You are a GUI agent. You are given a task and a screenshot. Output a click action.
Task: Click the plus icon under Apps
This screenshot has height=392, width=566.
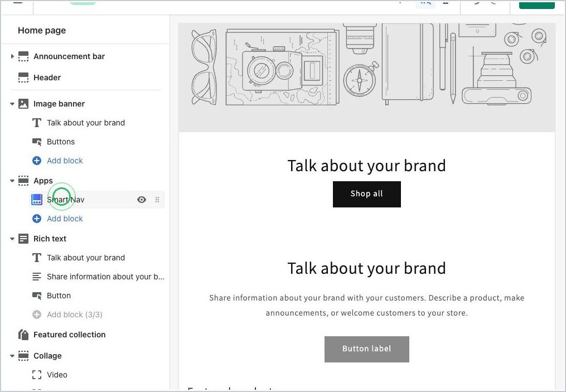tap(37, 219)
